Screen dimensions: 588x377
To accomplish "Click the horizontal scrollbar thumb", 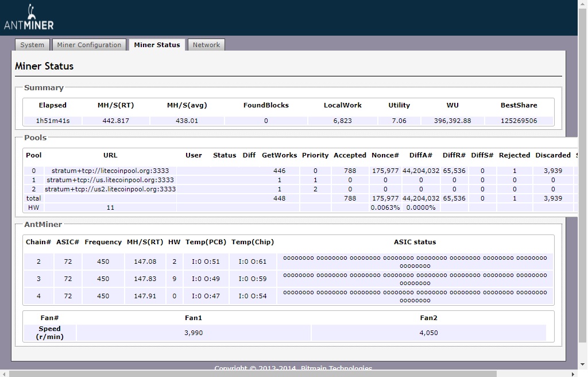I will [x=253, y=374].
